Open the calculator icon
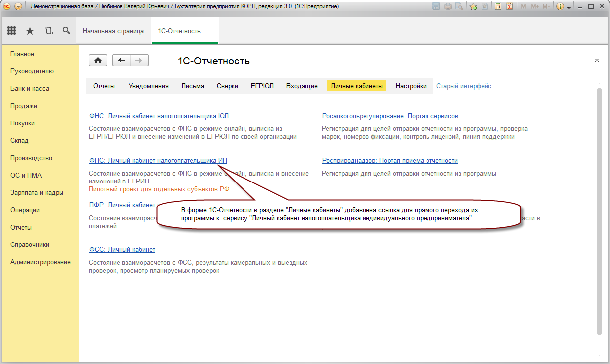The width and height of the screenshot is (610, 364). (x=498, y=7)
